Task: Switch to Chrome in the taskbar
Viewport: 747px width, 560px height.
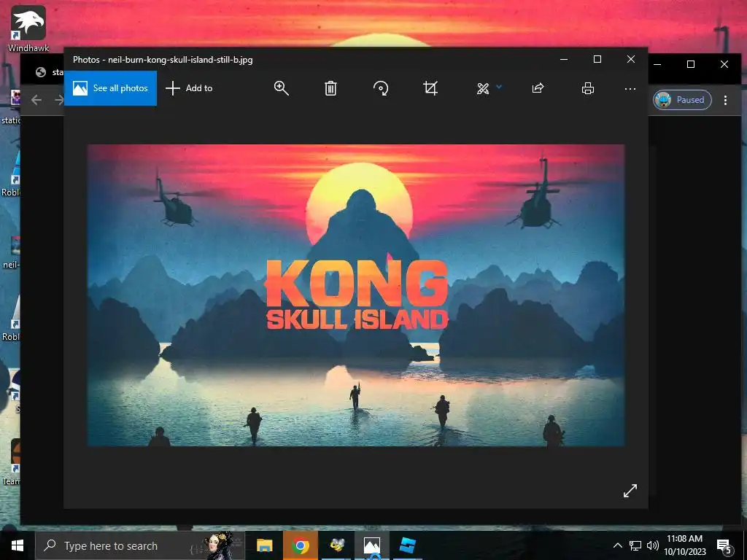Action: [300, 545]
